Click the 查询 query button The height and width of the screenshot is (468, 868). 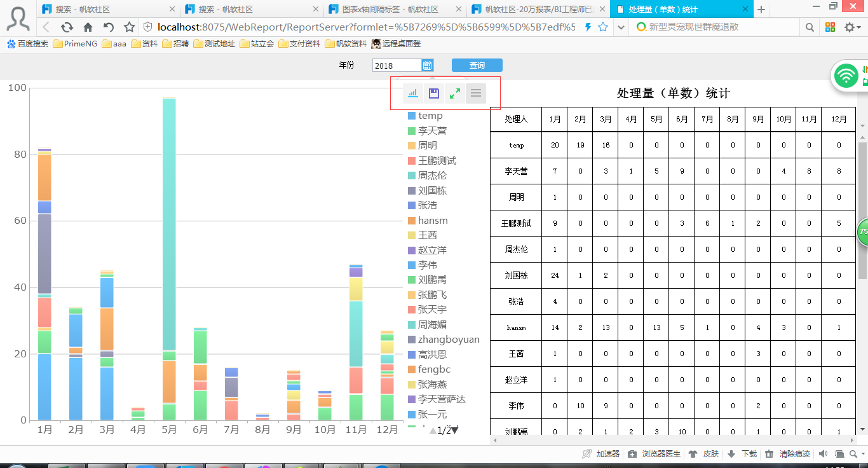(x=477, y=65)
